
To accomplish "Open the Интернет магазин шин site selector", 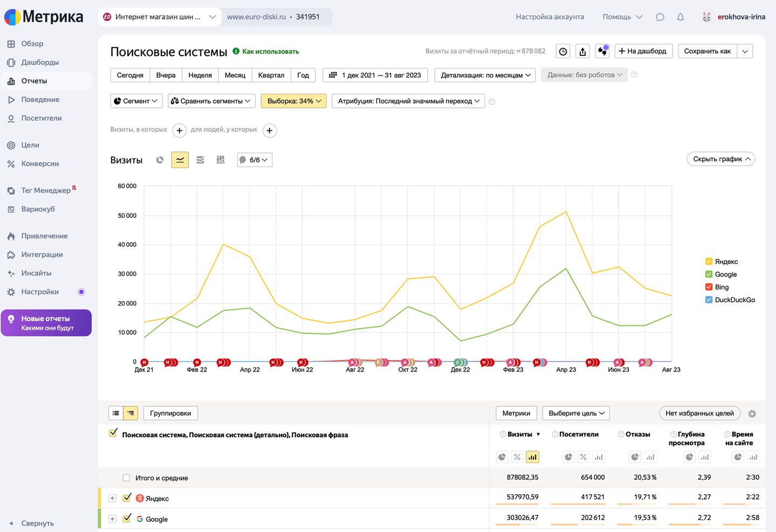I will tap(160, 17).
